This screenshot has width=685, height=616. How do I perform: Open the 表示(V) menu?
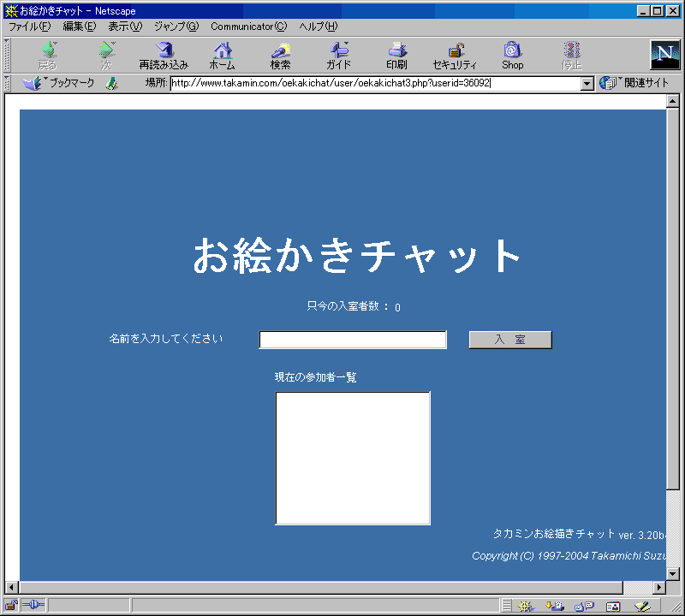[125, 27]
